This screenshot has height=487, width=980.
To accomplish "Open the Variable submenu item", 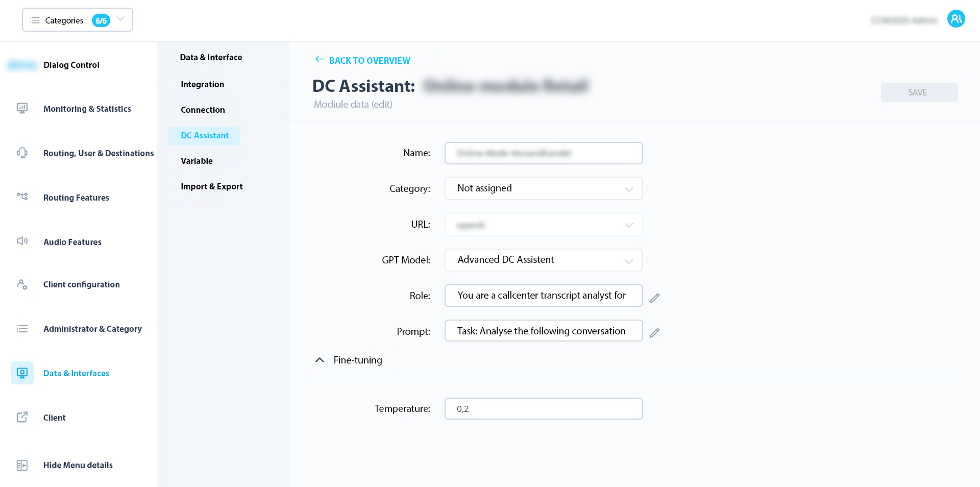I will [197, 161].
